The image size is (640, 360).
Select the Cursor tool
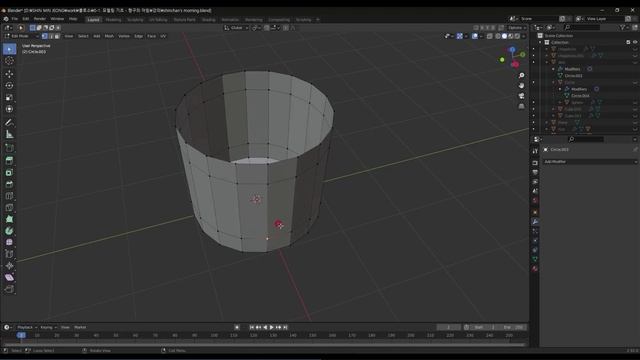click(x=9, y=61)
